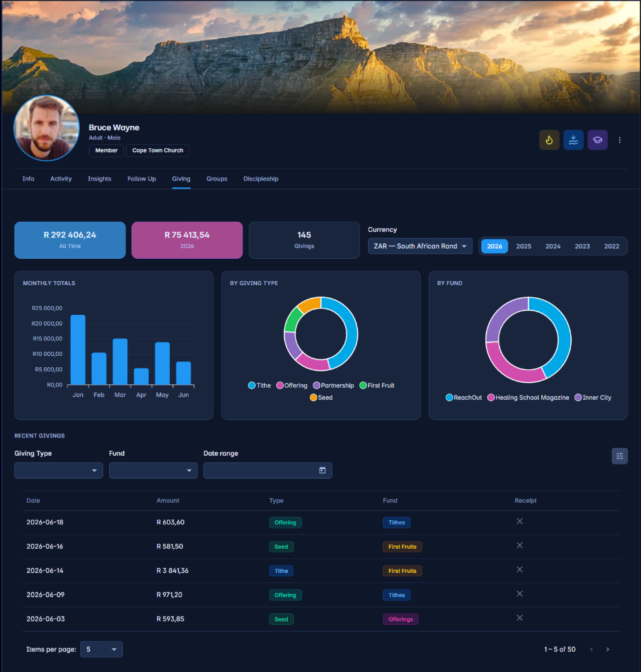Click receipt X icon for 2026-06-14 row
This screenshot has height=672, width=641.
click(520, 570)
